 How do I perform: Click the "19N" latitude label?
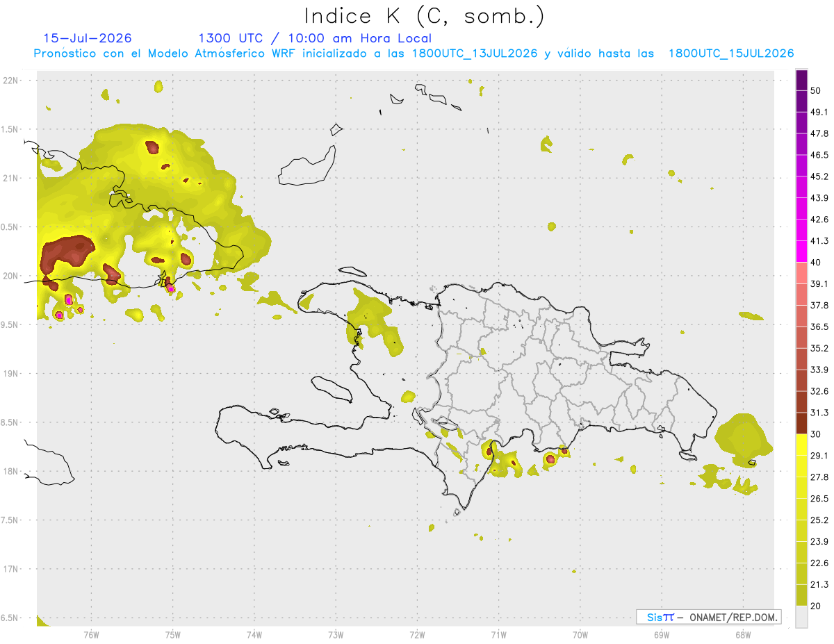[10, 374]
